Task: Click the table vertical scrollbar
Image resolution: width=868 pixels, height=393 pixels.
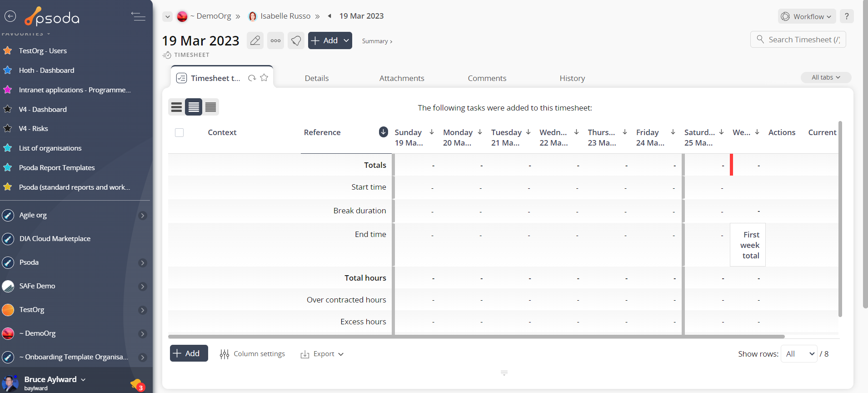Action: (x=840, y=219)
